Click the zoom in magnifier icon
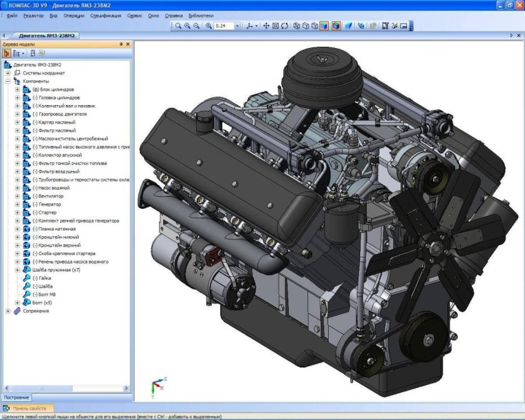This screenshot has height=420, width=525. coord(188,26)
